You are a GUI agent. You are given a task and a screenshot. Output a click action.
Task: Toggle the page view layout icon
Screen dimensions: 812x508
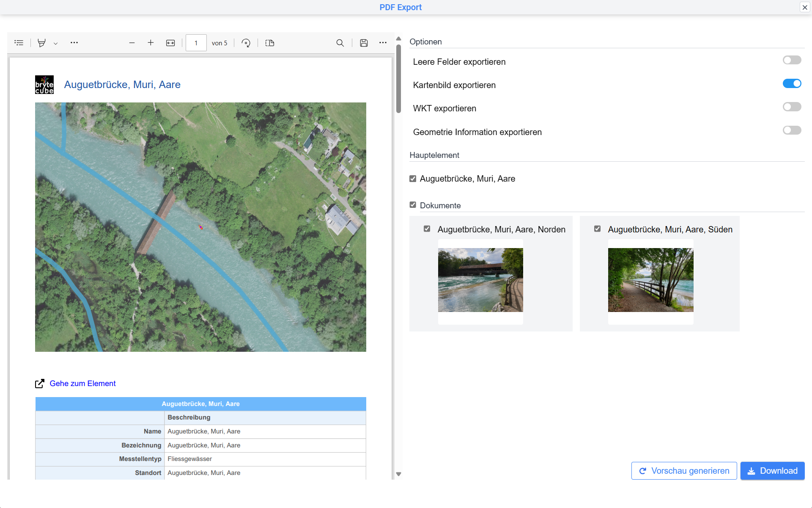(270, 43)
